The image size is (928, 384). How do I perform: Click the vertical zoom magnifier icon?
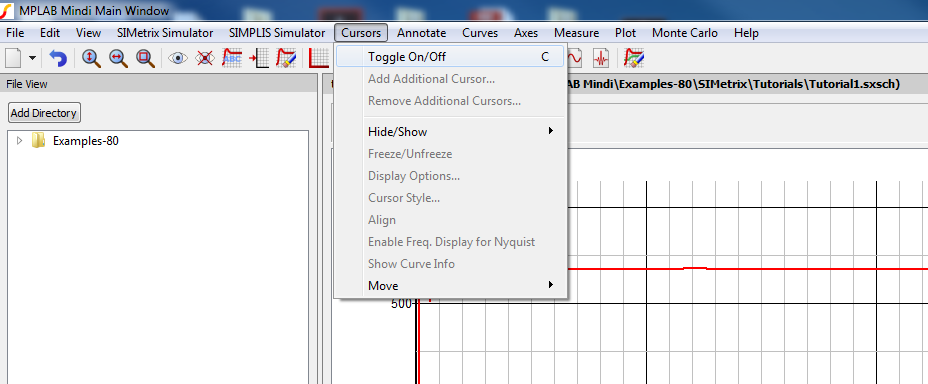[x=91, y=58]
